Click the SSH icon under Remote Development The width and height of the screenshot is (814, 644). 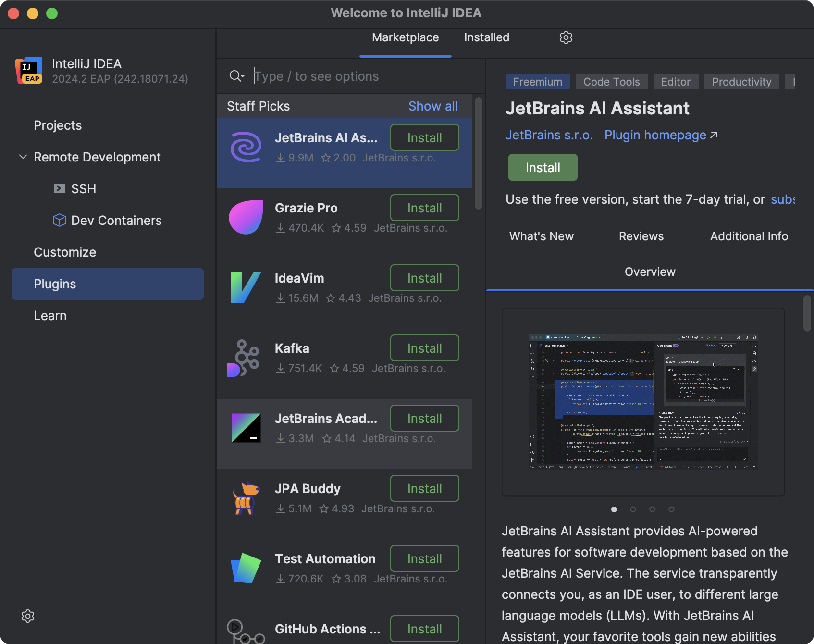(x=60, y=188)
